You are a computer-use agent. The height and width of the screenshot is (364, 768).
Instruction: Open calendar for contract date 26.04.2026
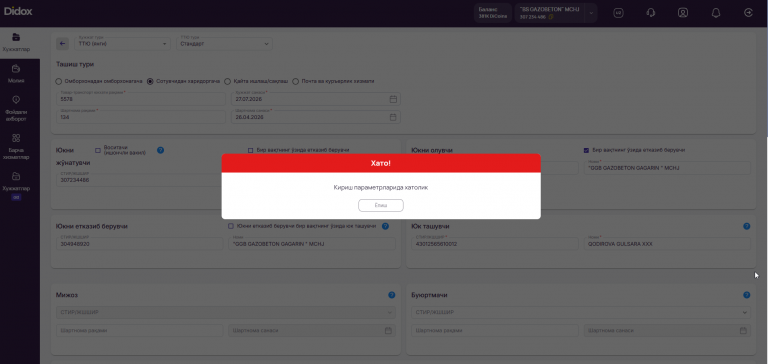[393, 118]
